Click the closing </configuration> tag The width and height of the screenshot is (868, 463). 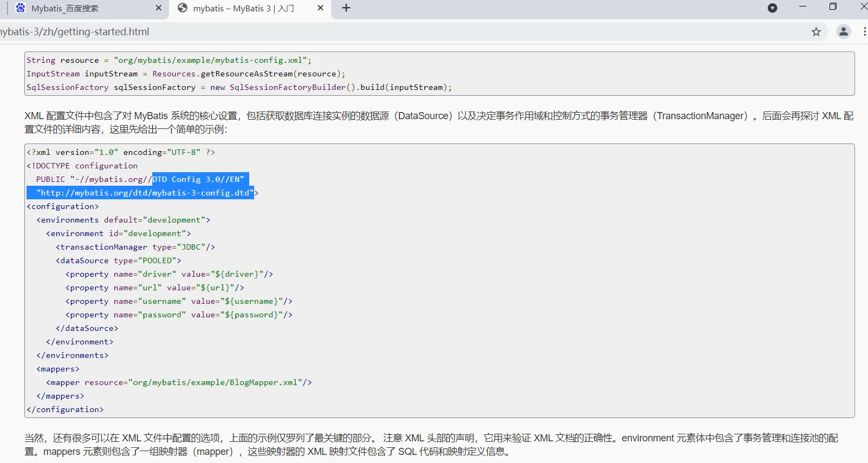pyautogui.click(x=66, y=409)
